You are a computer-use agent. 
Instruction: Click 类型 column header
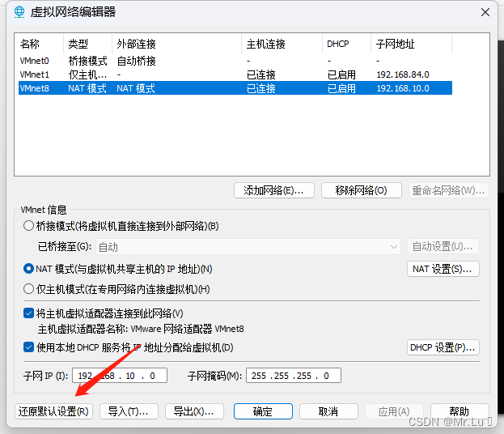87,44
